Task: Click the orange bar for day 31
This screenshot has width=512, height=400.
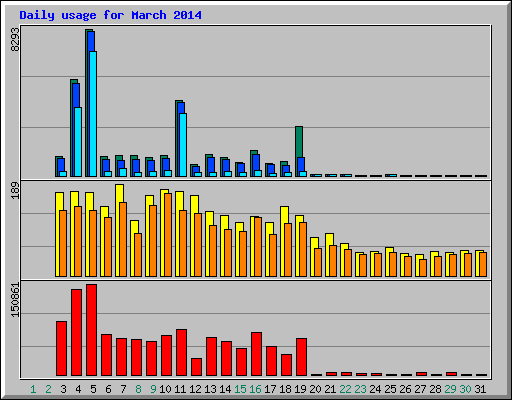Action: [483, 265]
